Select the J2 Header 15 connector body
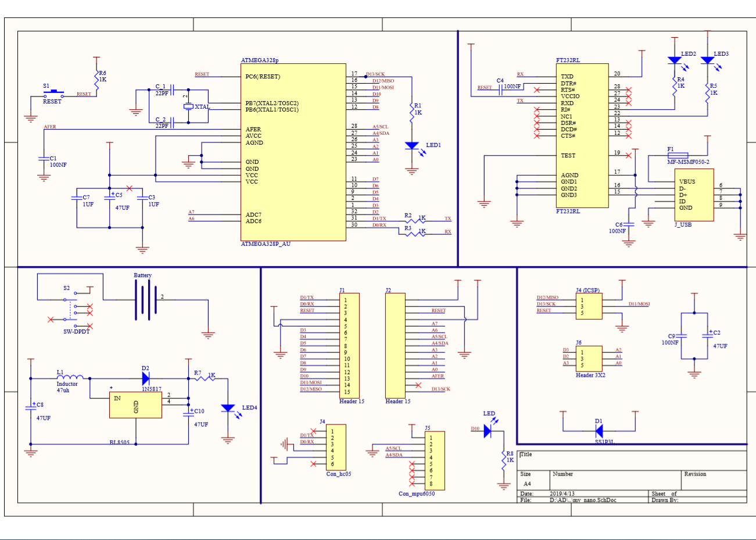The height and width of the screenshot is (540, 756). tap(395, 345)
